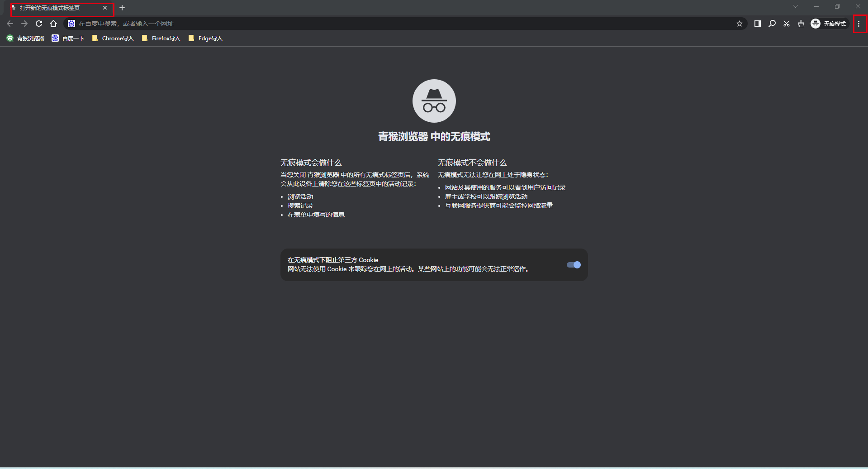Click the 浏览活动 list item

(300, 196)
